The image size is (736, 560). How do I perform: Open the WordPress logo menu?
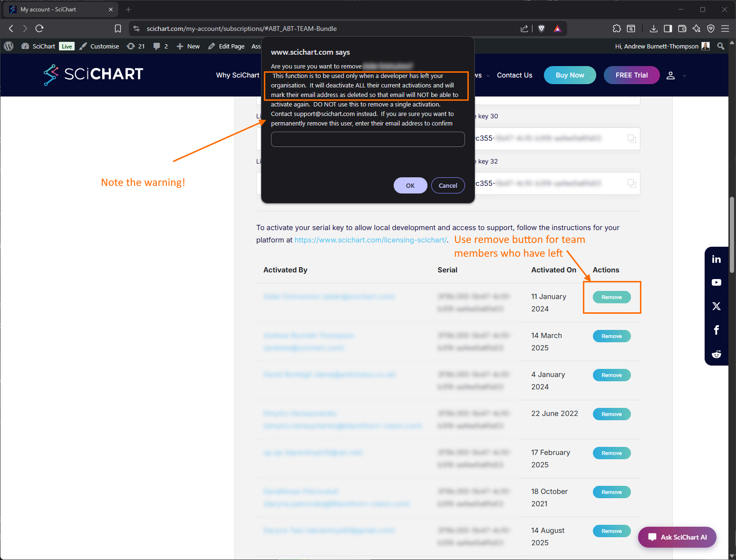point(9,46)
